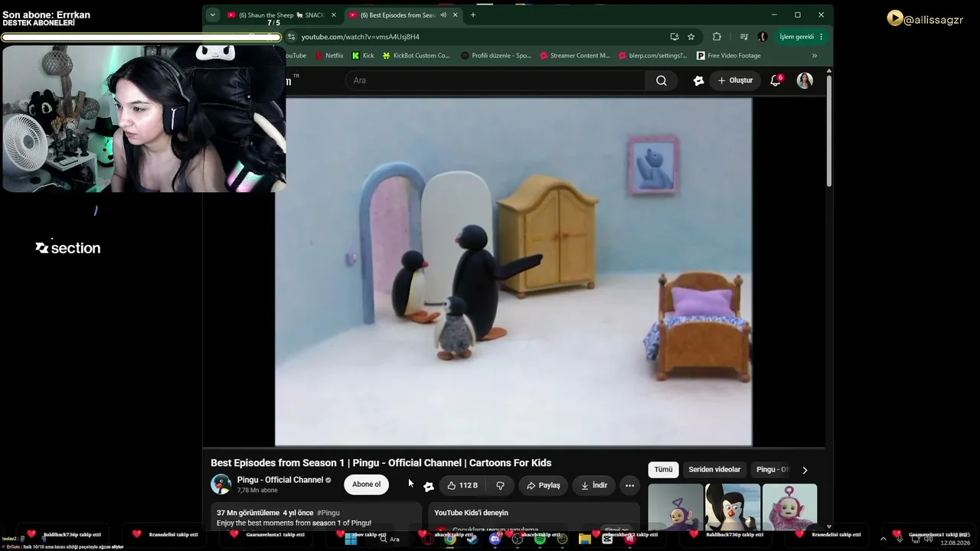Screen dimensions: 980x551
Task: Click the sparkle icon next to Abone ol
Action: coord(429,486)
